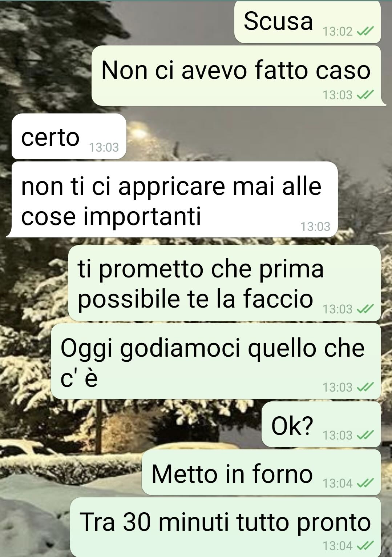Select the 'Metto in forno' bubble
The image size is (392, 557).
click(x=261, y=472)
